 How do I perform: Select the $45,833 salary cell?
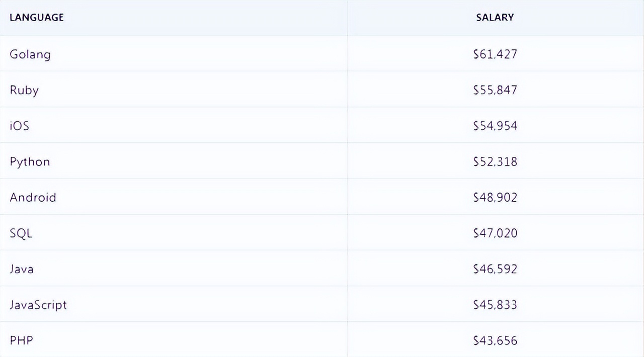(x=495, y=305)
